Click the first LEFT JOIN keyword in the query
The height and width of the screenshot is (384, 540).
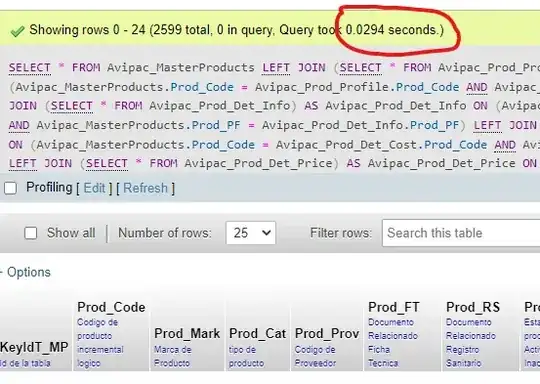click(294, 68)
